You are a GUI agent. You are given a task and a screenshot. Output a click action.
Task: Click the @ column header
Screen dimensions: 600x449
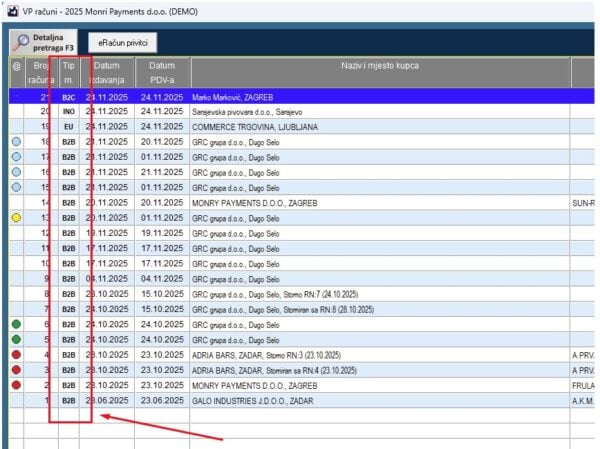16,66
